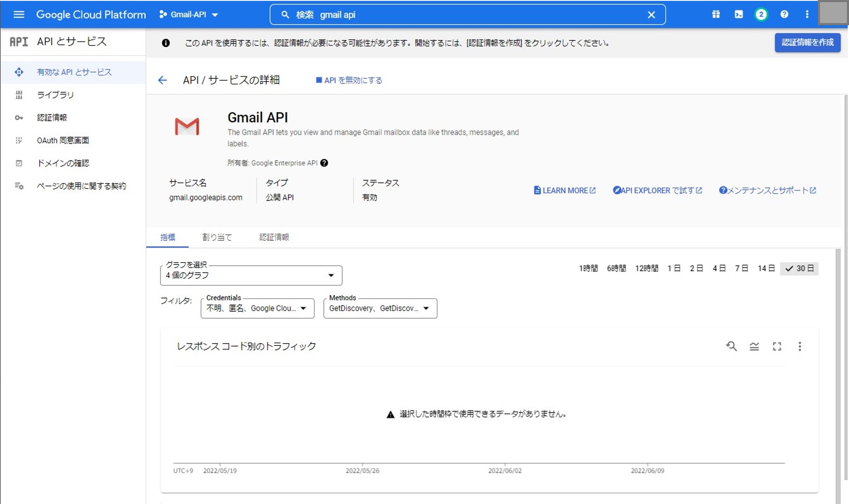Image resolution: width=849 pixels, height=504 pixels.
Task: Expand the Methods filter dropdown
Action: [x=380, y=308]
